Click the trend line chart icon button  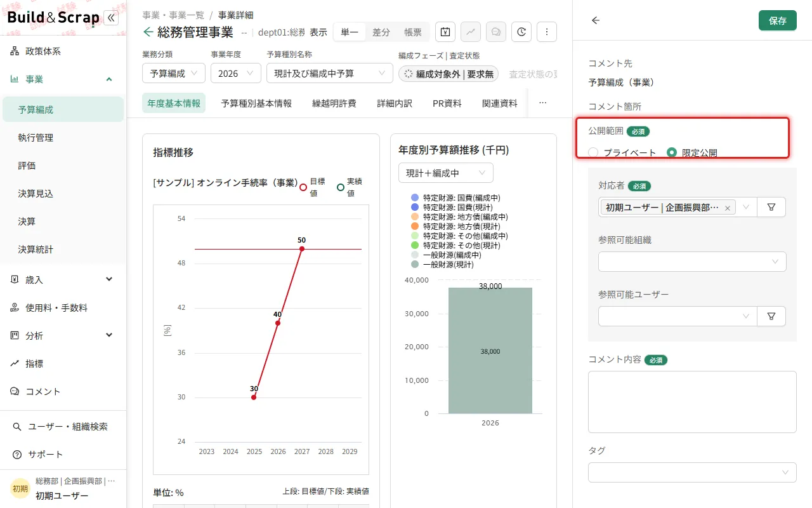[x=471, y=32]
